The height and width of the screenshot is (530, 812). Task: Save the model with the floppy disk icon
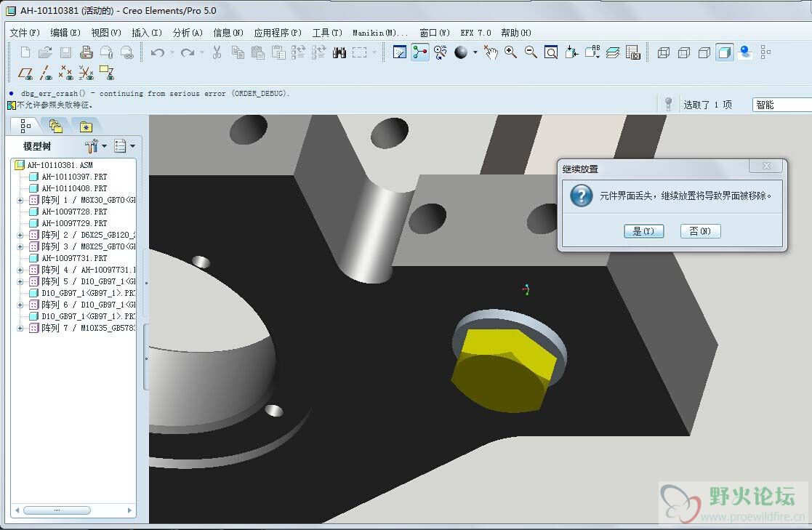[x=65, y=52]
